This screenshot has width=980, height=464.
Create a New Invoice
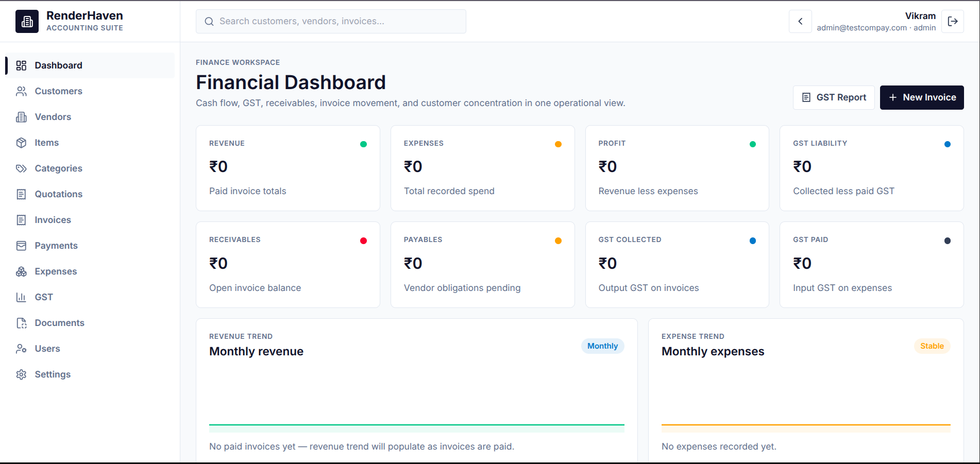pos(922,97)
